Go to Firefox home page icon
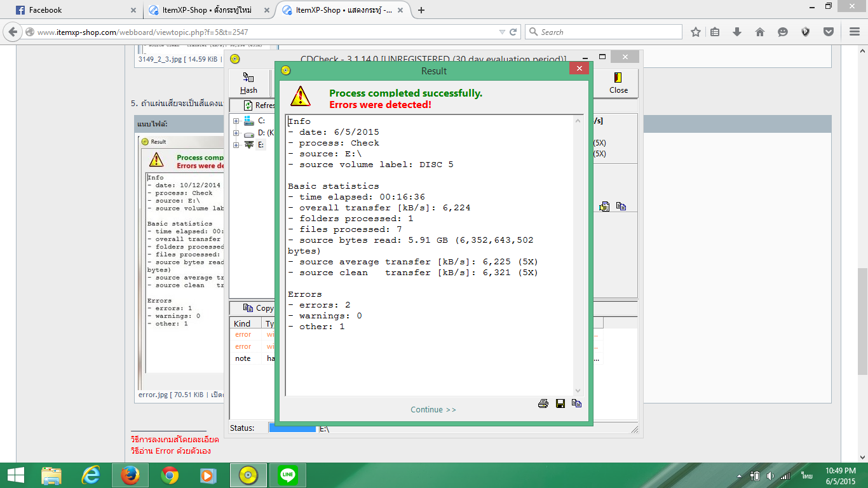The height and width of the screenshot is (488, 868). pos(760,32)
